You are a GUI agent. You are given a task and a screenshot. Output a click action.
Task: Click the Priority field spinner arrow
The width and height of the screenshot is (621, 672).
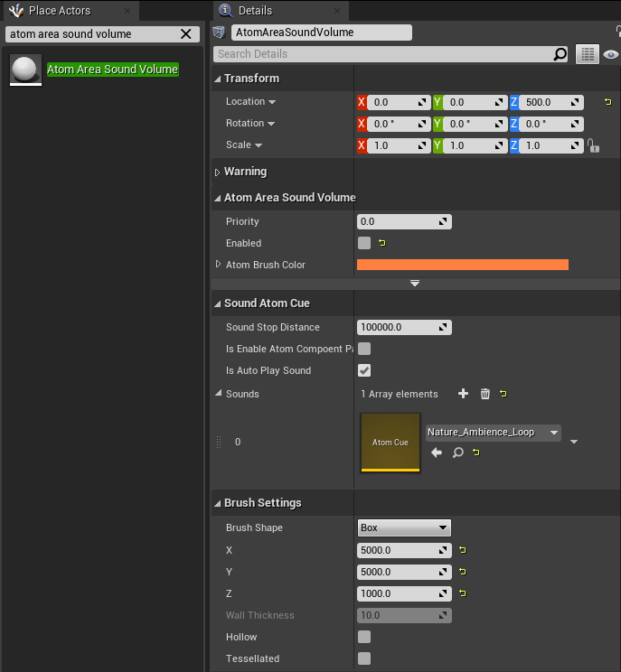(x=443, y=222)
